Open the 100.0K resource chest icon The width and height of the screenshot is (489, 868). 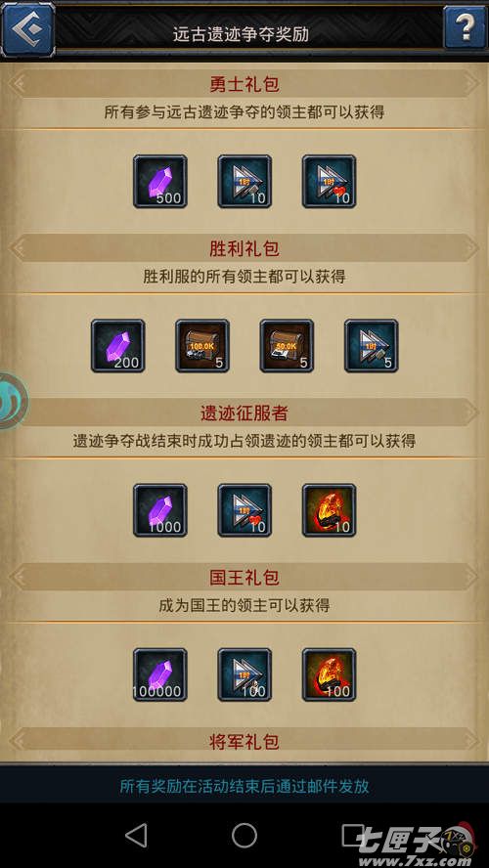202,346
